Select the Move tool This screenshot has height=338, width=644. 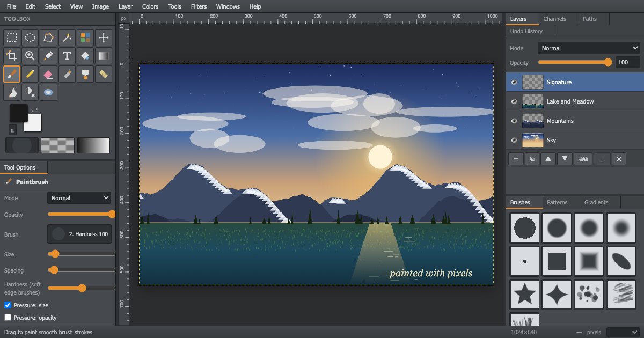coord(103,38)
